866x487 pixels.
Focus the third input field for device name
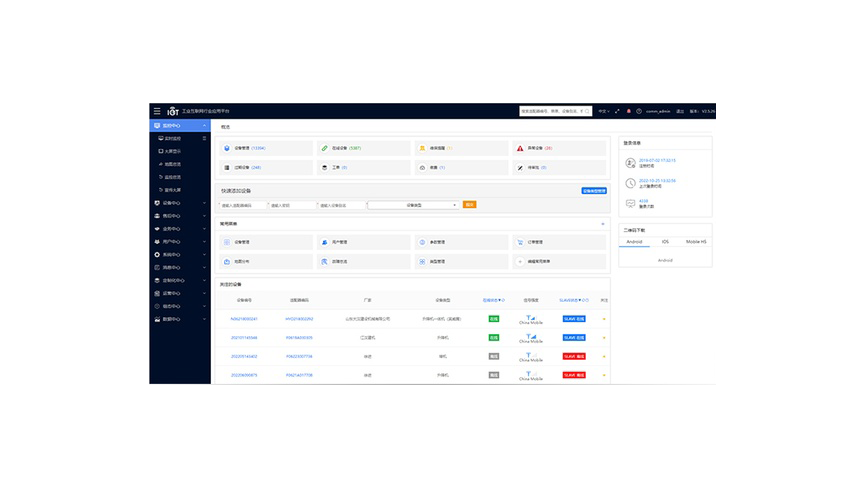[x=341, y=205]
